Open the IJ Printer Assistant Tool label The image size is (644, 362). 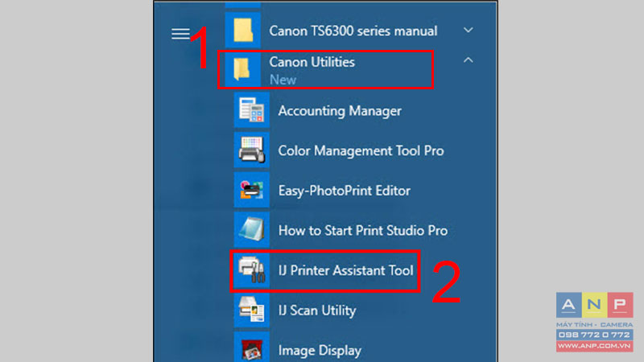pos(346,270)
